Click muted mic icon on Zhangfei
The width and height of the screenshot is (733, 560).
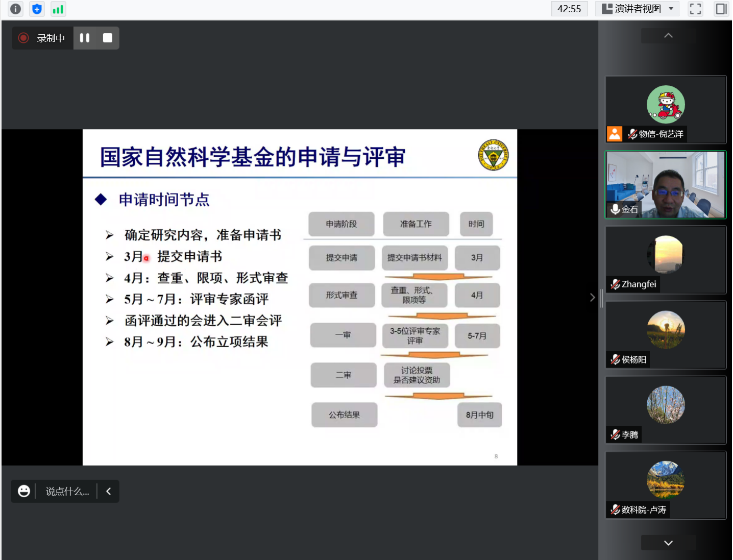click(615, 284)
